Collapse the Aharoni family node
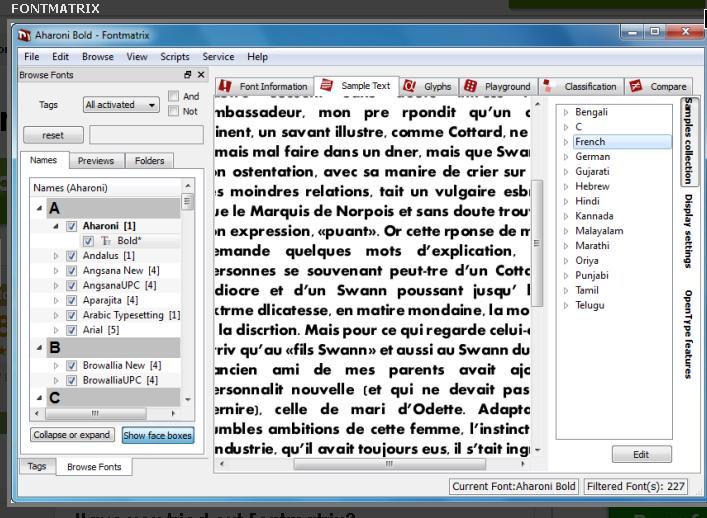Viewport: 707px width, 518px height. [x=56, y=226]
